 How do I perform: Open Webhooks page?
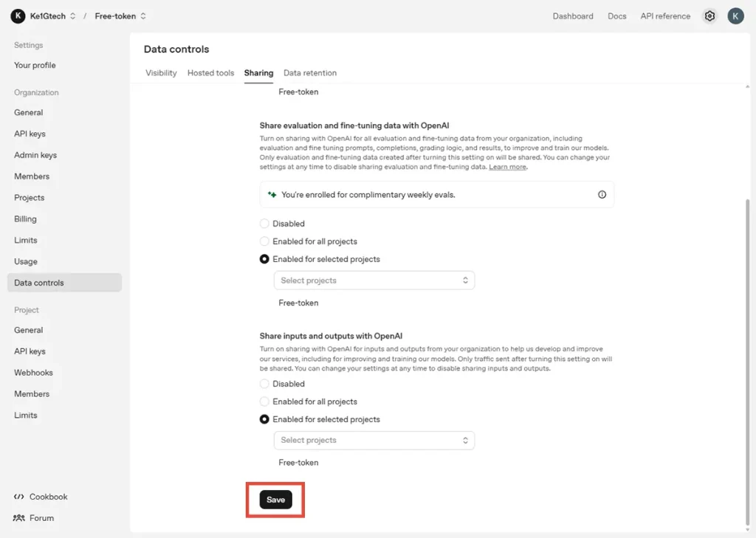point(33,373)
